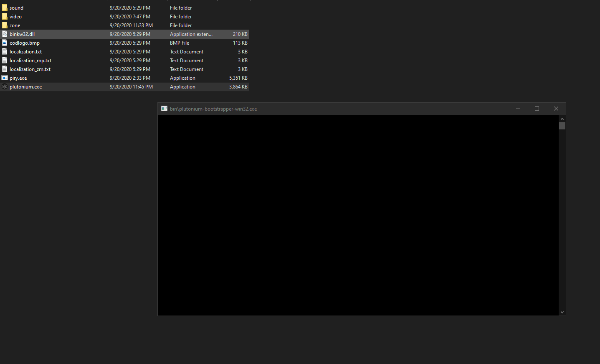This screenshot has width=600, height=364.
Task: Select the file name piry.exe
Action: (x=18, y=78)
